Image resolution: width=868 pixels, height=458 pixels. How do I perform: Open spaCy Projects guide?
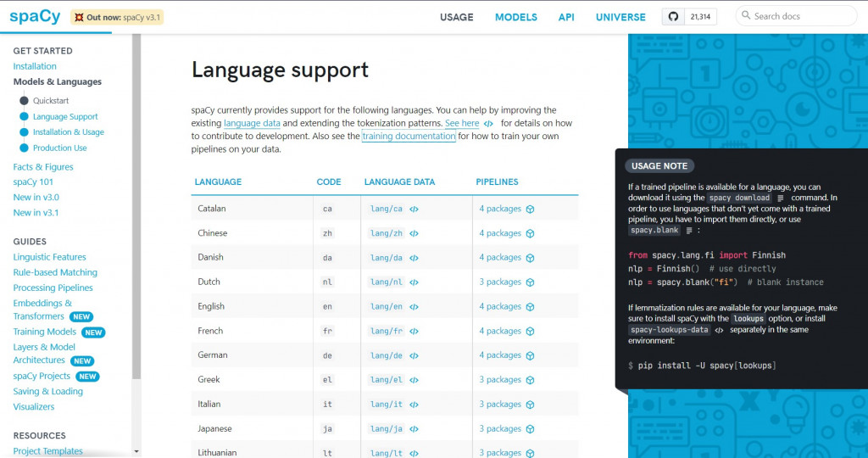pyautogui.click(x=42, y=376)
